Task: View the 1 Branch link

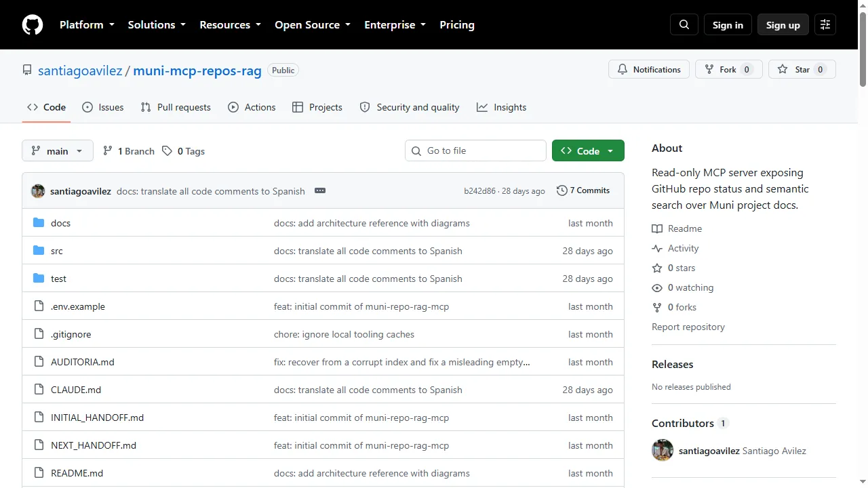Action: click(129, 151)
